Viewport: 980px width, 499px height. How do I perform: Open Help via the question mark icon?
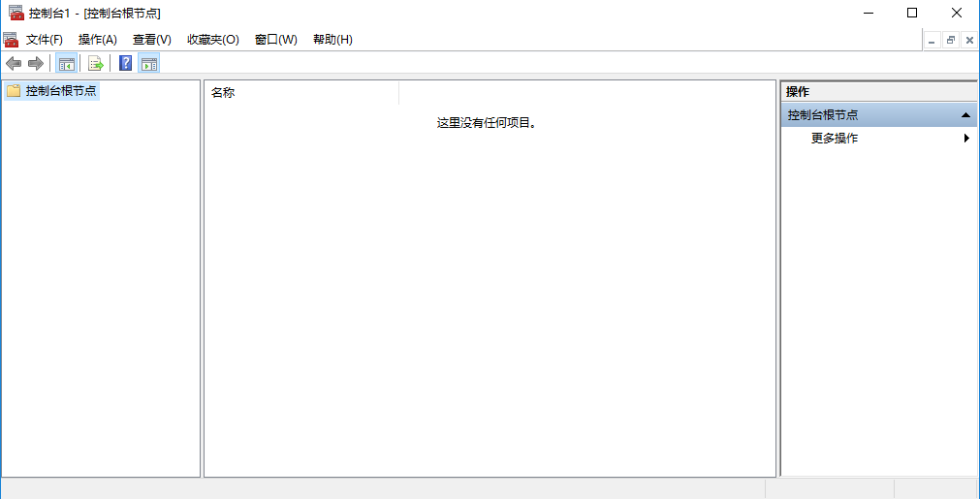click(x=125, y=64)
